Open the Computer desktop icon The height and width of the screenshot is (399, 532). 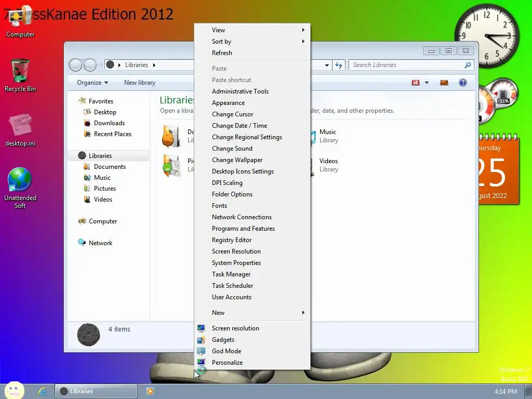(20, 21)
